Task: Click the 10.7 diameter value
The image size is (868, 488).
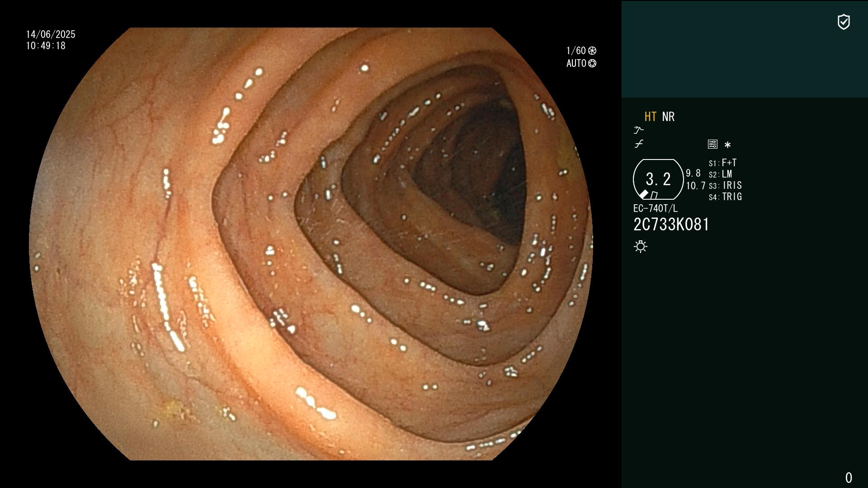Action: coord(696,186)
